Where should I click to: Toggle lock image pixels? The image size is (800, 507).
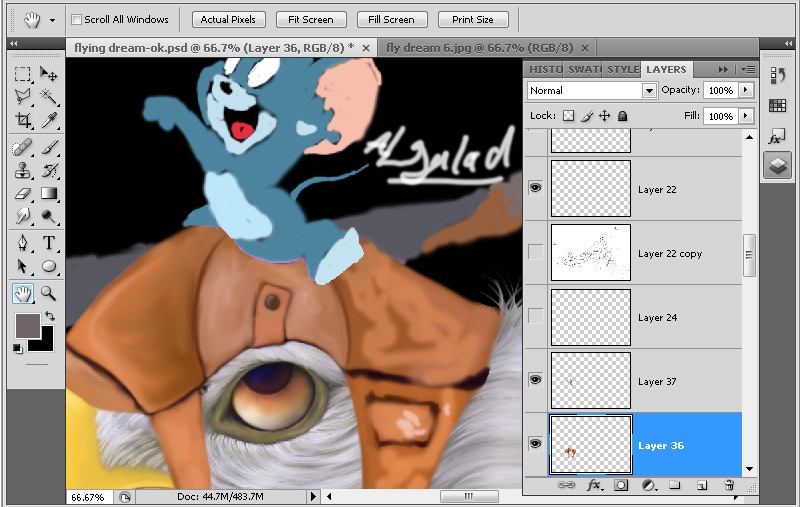[587, 116]
